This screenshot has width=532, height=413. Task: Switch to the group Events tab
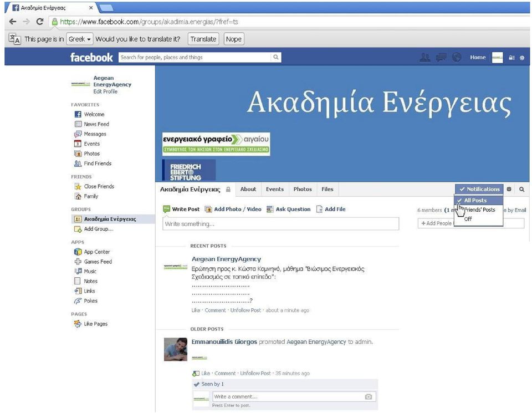click(275, 190)
